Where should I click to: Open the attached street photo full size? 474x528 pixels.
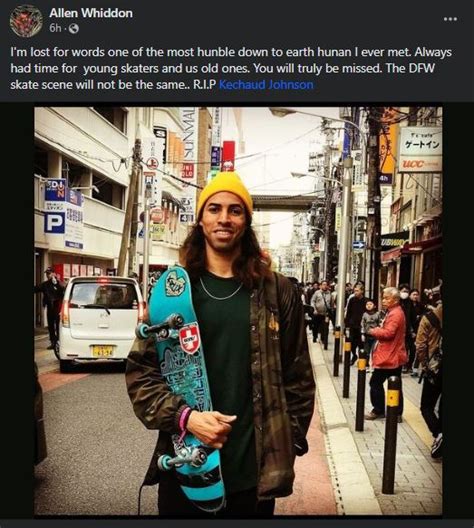[238, 311]
